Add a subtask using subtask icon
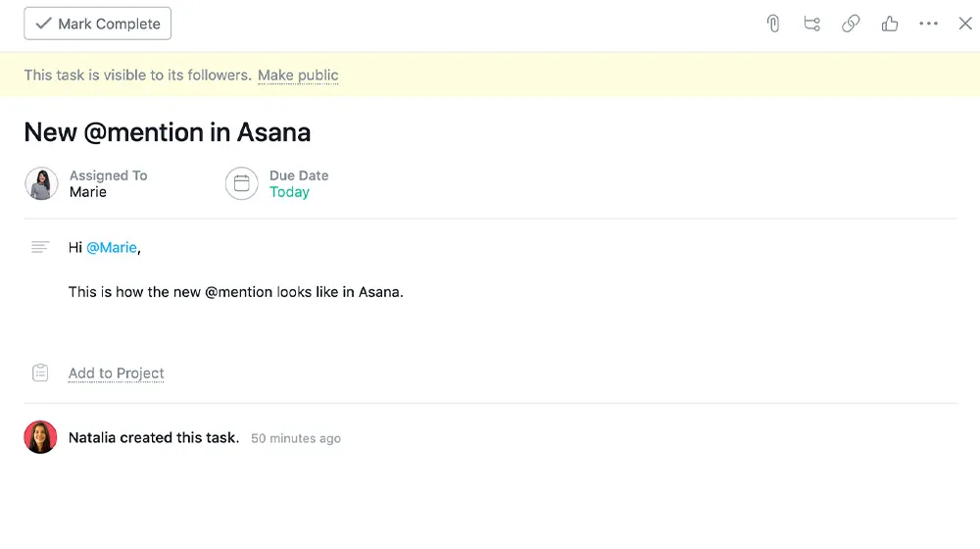This screenshot has height=549, width=980. (811, 24)
